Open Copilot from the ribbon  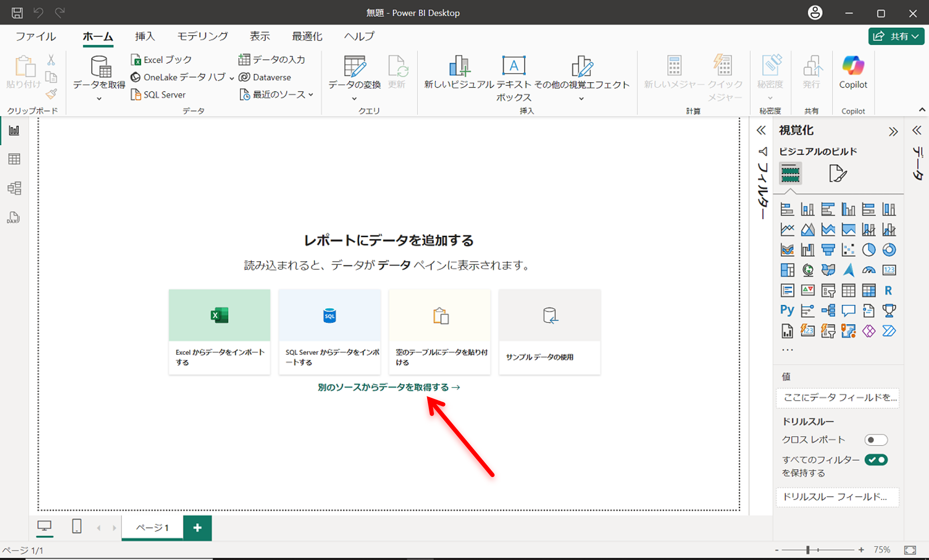[x=853, y=72]
